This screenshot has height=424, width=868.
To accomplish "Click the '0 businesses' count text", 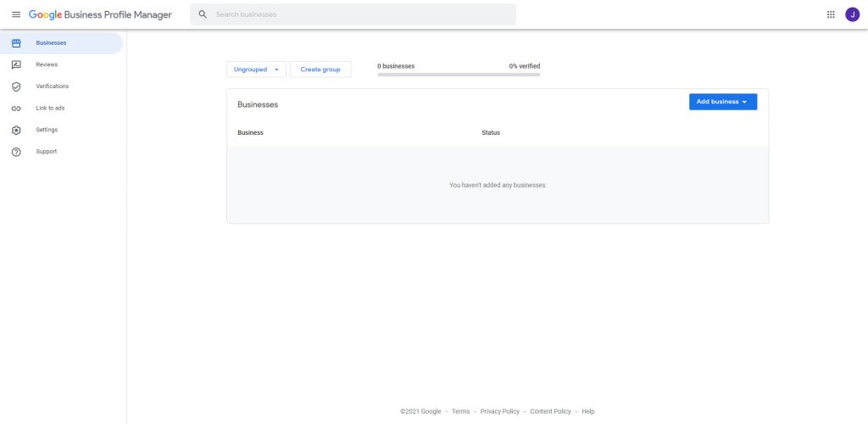I will (396, 66).
